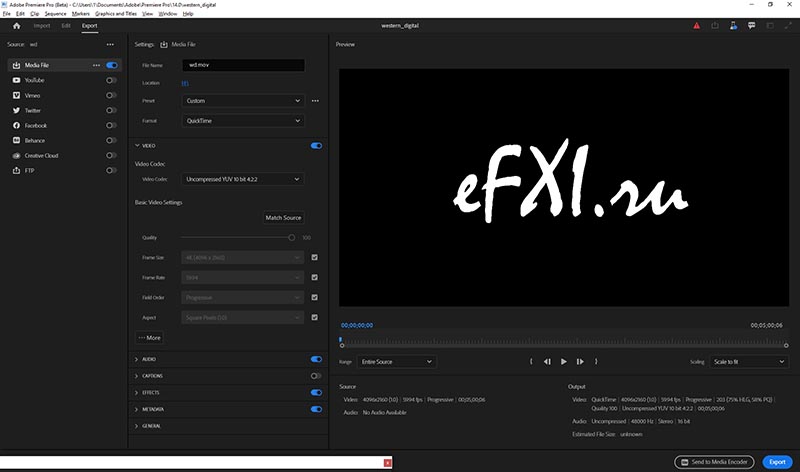The image size is (800, 472).
Task: Open the Video Codec dropdown
Action: 243,179
